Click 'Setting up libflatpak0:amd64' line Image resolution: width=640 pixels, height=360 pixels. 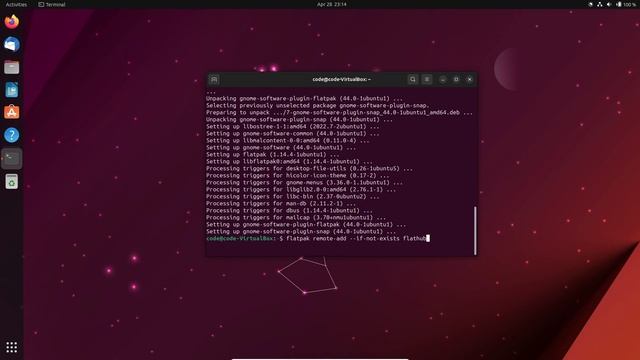coord(289,162)
